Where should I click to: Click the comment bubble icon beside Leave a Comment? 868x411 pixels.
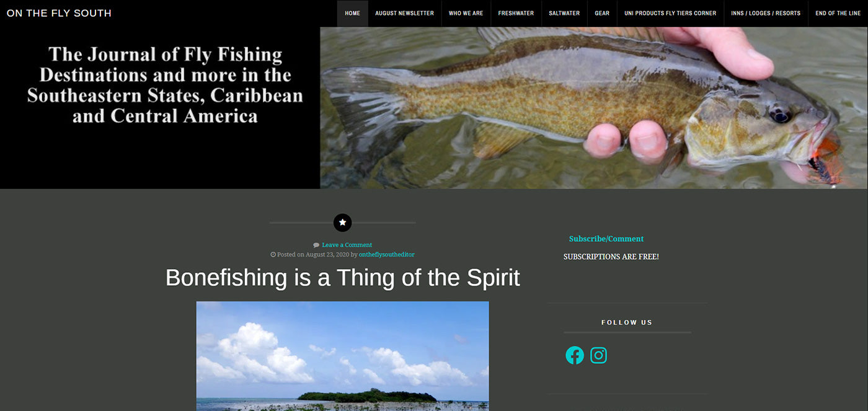click(316, 245)
